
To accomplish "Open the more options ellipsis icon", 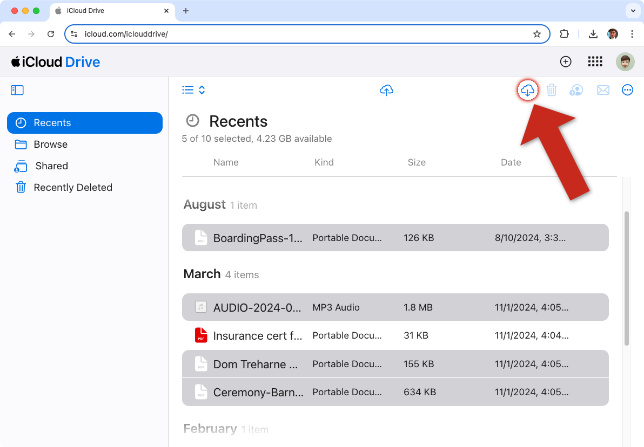I will (627, 90).
